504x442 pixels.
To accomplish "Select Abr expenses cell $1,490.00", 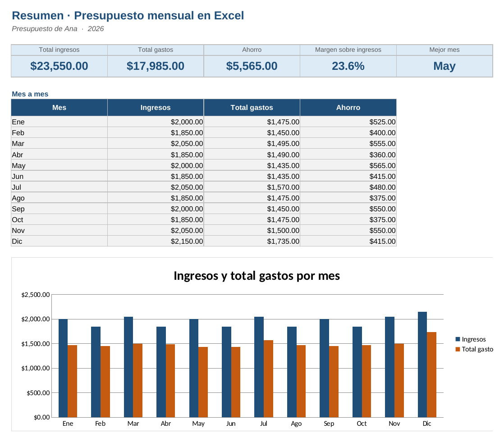I will pos(252,155).
